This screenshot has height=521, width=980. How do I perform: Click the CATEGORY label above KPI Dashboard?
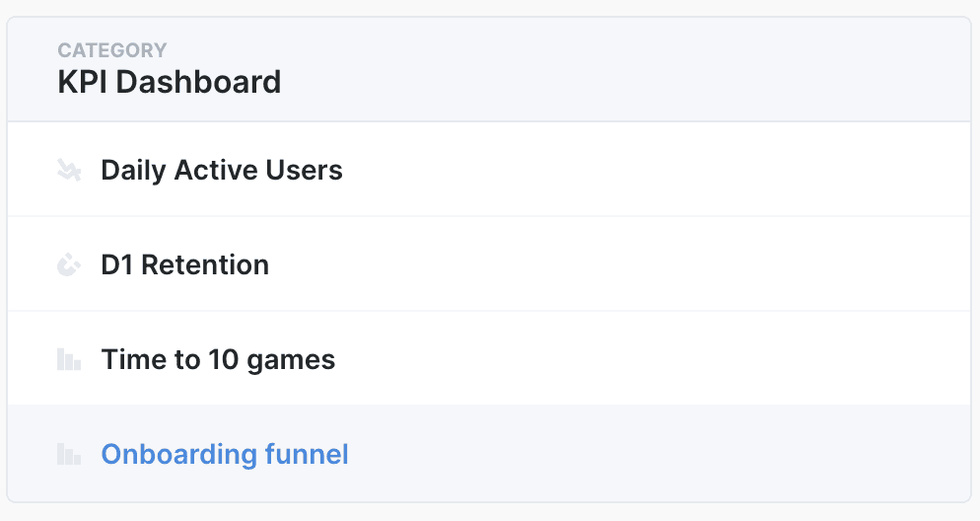pyautogui.click(x=112, y=50)
